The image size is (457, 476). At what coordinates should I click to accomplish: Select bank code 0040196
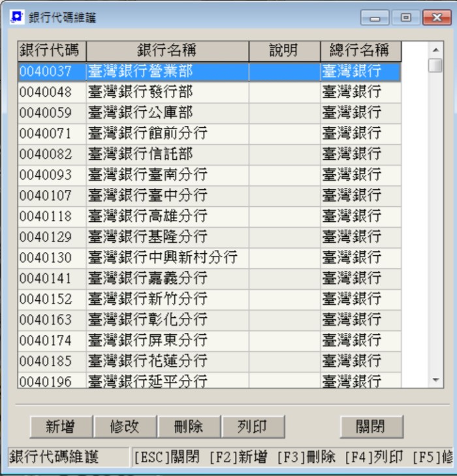point(52,380)
